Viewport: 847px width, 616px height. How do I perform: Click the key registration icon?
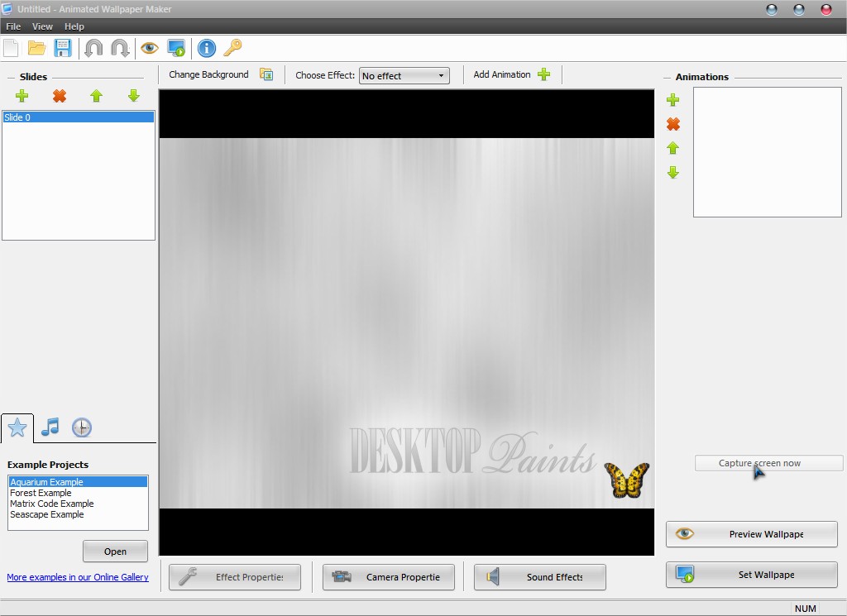tap(232, 48)
